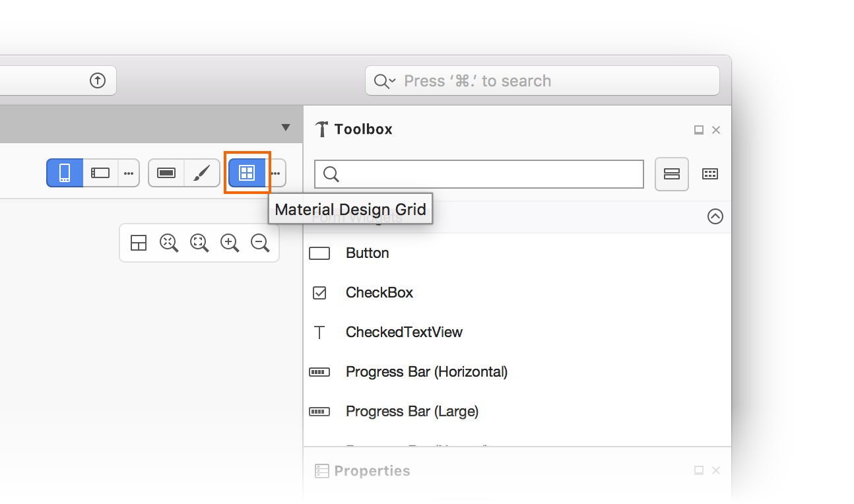Switch Toolbox to list view
The image size is (854, 504).
[672, 174]
